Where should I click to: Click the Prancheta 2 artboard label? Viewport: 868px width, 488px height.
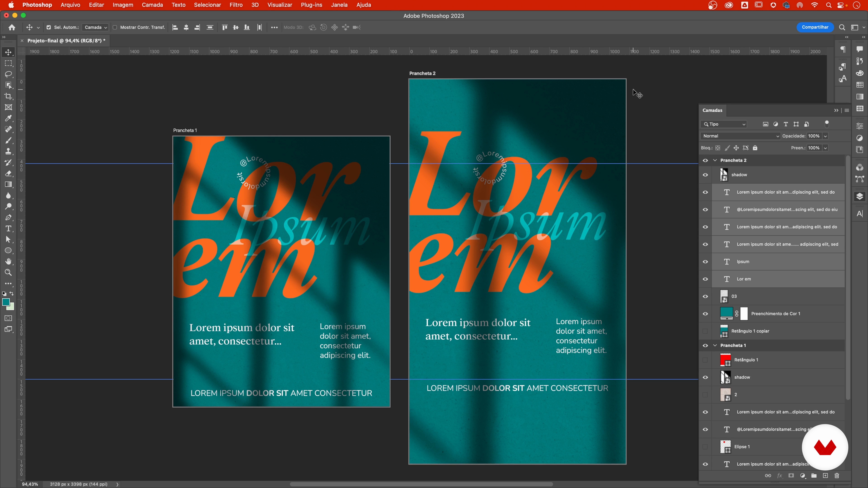(x=422, y=73)
